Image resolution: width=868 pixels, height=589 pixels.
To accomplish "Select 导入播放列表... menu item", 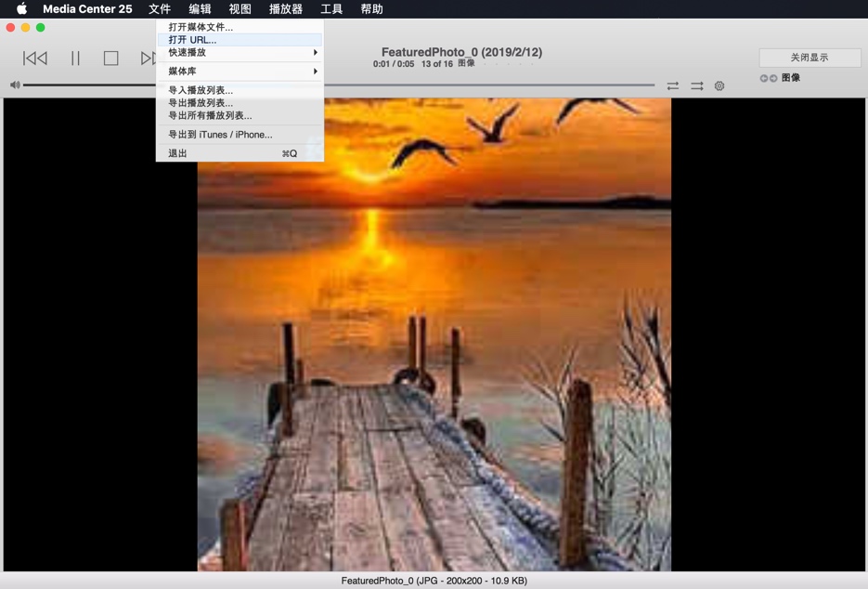I will 201,90.
